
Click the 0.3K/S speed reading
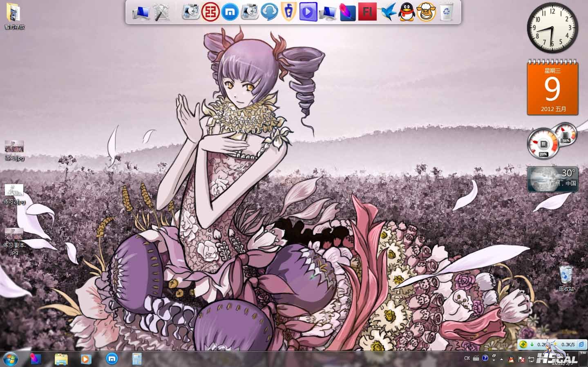tap(568, 345)
